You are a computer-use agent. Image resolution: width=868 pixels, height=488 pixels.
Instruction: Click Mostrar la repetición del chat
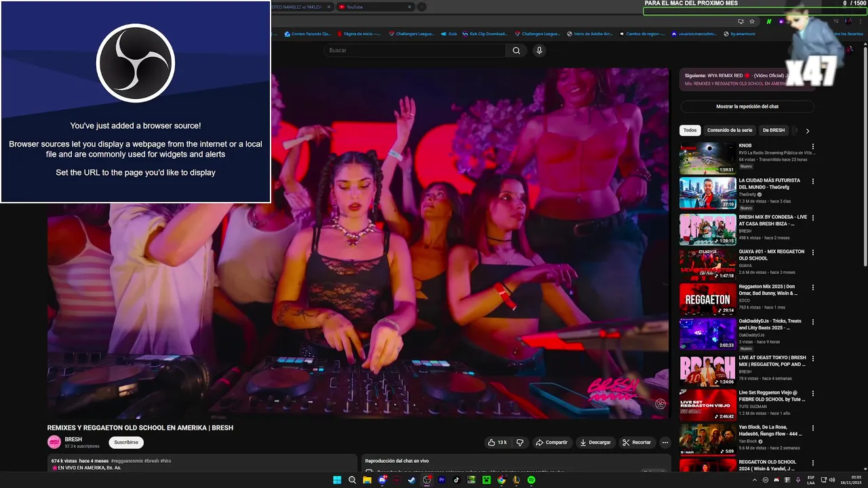click(747, 106)
